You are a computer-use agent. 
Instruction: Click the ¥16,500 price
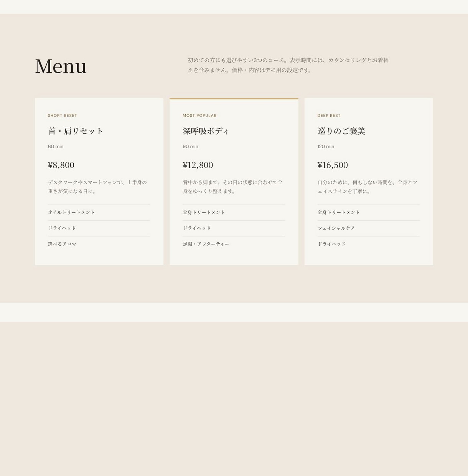[333, 165]
